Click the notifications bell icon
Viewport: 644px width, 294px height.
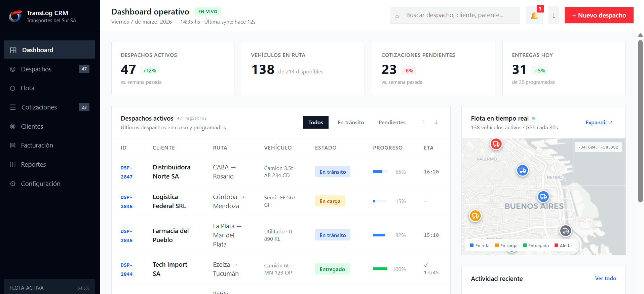[x=534, y=15]
